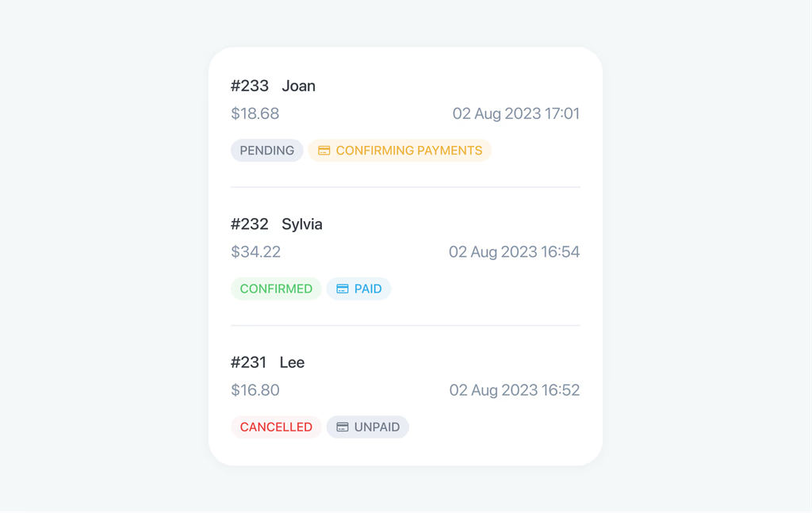Screen dimensions: 812x513
Task: Click the $18.68 order amount
Action: pyautogui.click(x=255, y=113)
